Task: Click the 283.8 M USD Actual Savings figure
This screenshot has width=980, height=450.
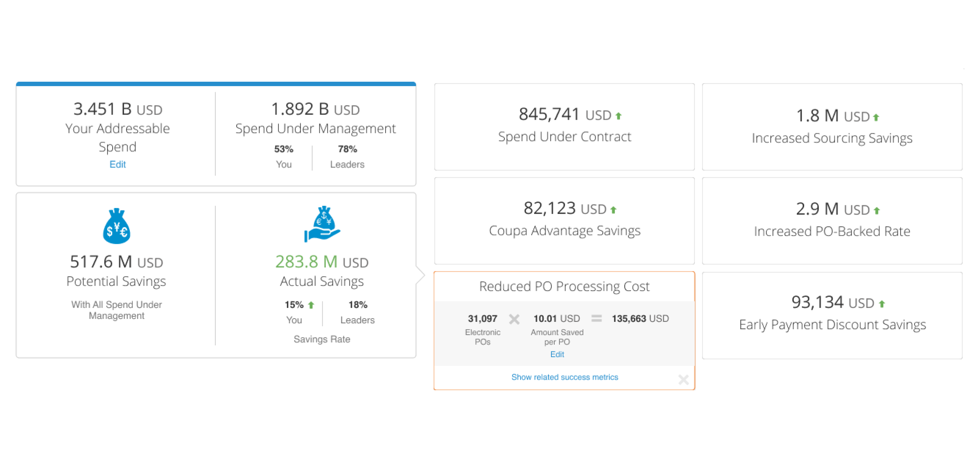Action: point(322,262)
